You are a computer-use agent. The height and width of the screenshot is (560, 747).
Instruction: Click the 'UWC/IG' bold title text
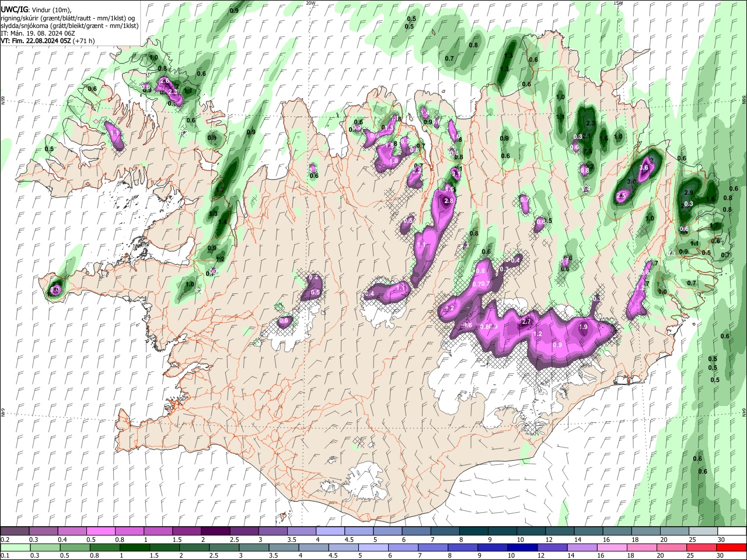coord(14,10)
